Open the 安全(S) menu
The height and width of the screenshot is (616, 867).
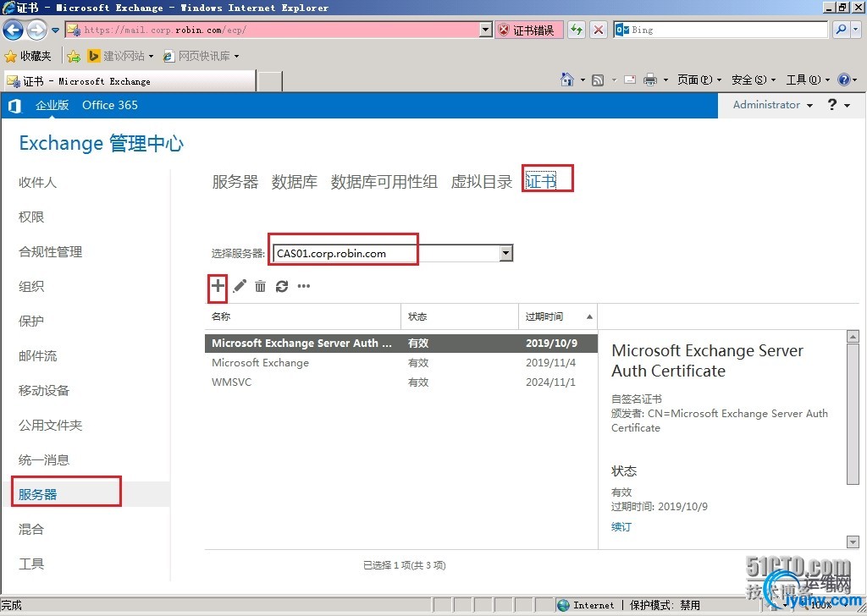pos(753,80)
